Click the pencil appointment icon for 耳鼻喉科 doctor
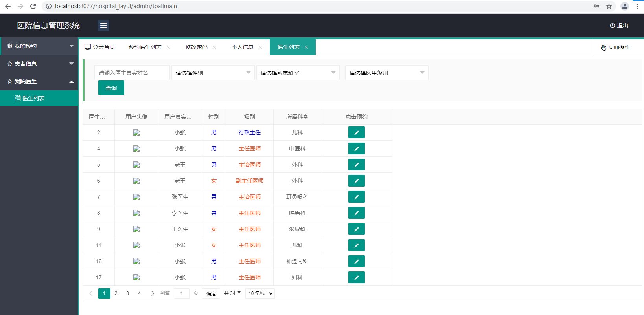644x315 pixels. pos(356,197)
